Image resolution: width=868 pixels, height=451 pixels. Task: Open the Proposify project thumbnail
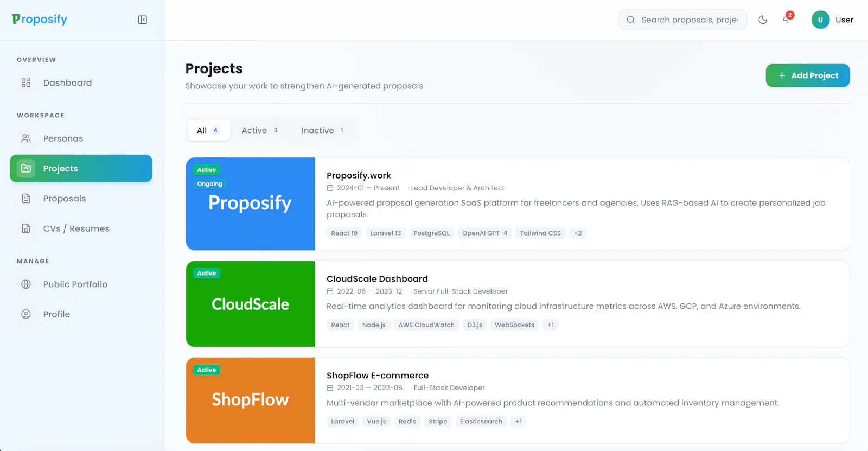pos(250,204)
